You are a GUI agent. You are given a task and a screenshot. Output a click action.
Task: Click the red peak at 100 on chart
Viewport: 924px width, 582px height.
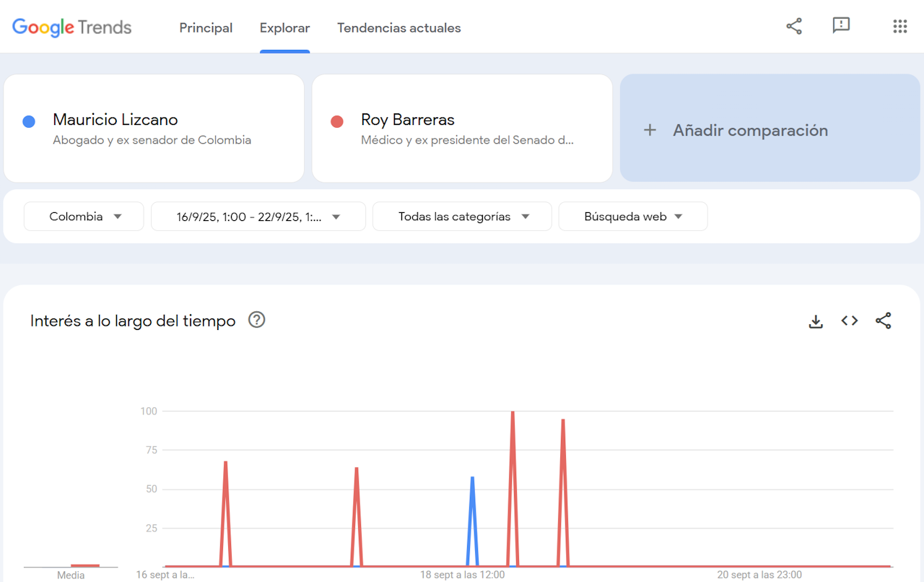coord(513,412)
